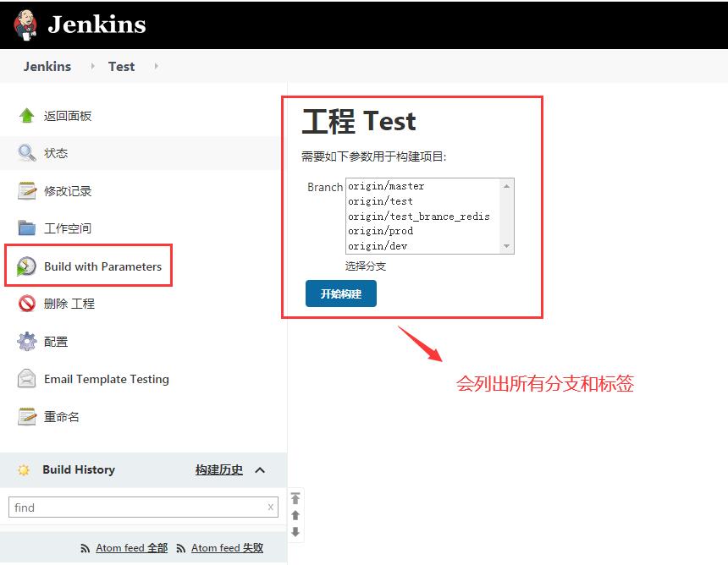
Task: Click the clock icon for Build with Parameters
Action: coord(26,266)
